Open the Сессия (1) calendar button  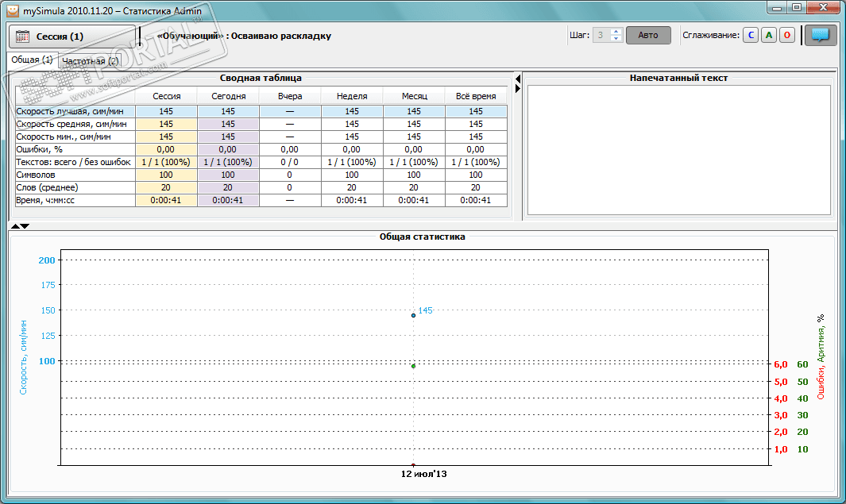[72, 37]
